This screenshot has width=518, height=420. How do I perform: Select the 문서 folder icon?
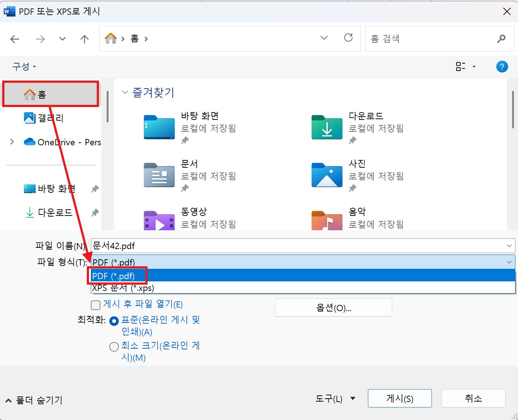click(x=159, y=175)
